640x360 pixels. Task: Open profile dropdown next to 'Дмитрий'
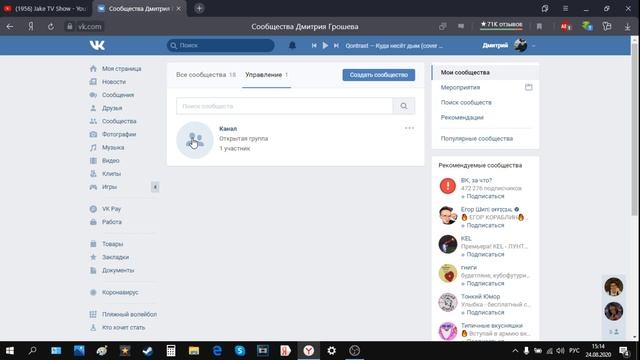pyautogui.click(x=533, y=46)
